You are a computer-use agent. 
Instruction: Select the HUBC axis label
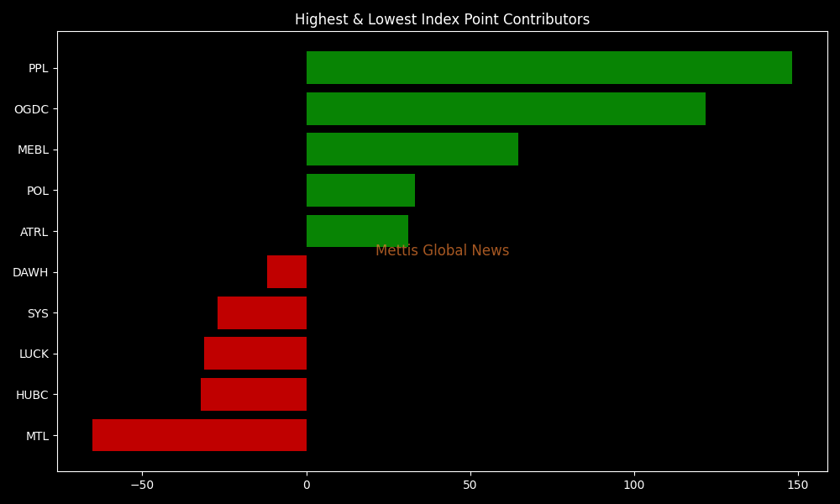[32, 395]
